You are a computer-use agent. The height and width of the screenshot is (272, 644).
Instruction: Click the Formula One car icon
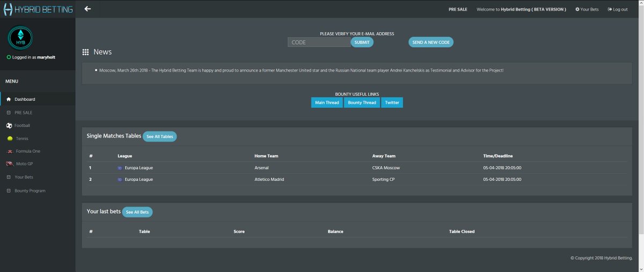click(x=9, y=151)
